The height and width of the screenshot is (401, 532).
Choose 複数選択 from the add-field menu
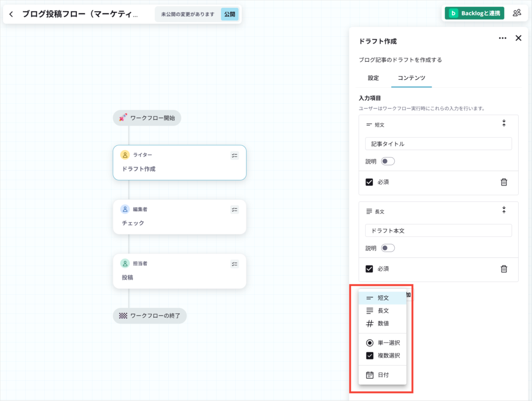(x=382, y=355)
